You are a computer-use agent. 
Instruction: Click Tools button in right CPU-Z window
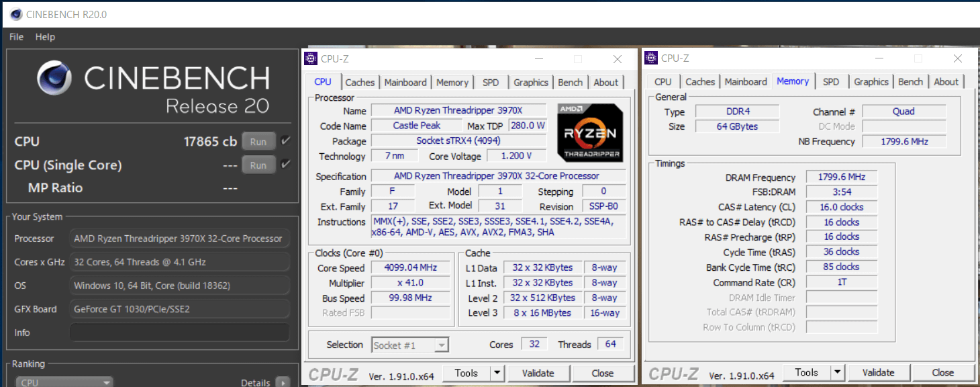(x=807, y=372)
